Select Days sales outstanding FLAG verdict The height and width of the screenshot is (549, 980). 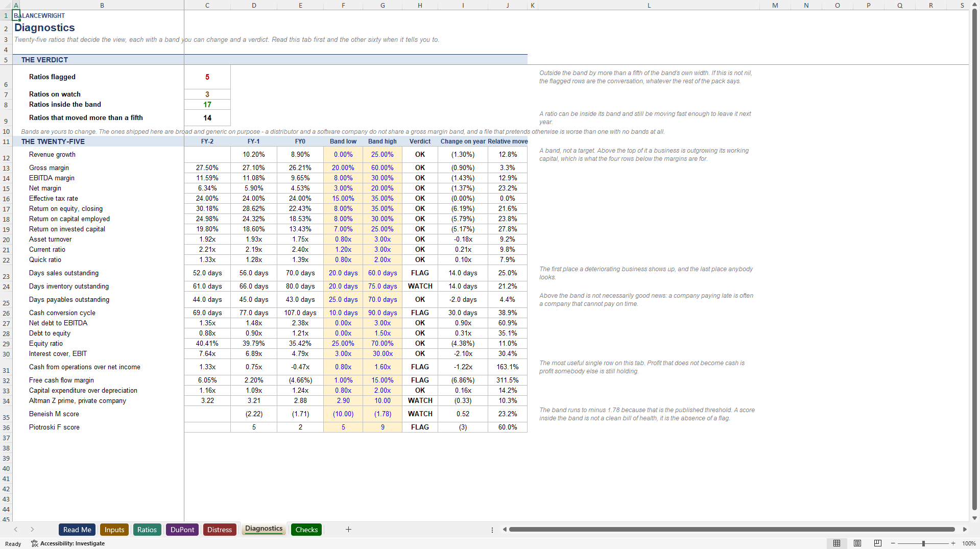pyautogui.click(x=420, y=273)
